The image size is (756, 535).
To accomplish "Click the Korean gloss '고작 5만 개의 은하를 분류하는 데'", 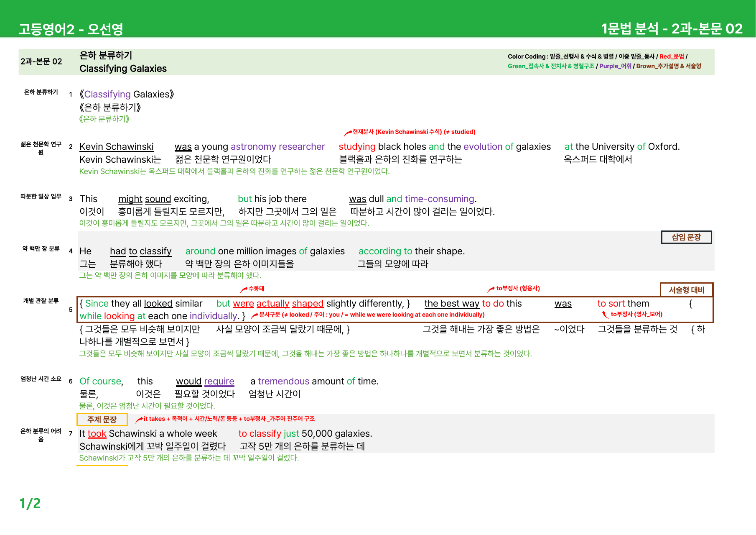I will click(x=302, y=446).
